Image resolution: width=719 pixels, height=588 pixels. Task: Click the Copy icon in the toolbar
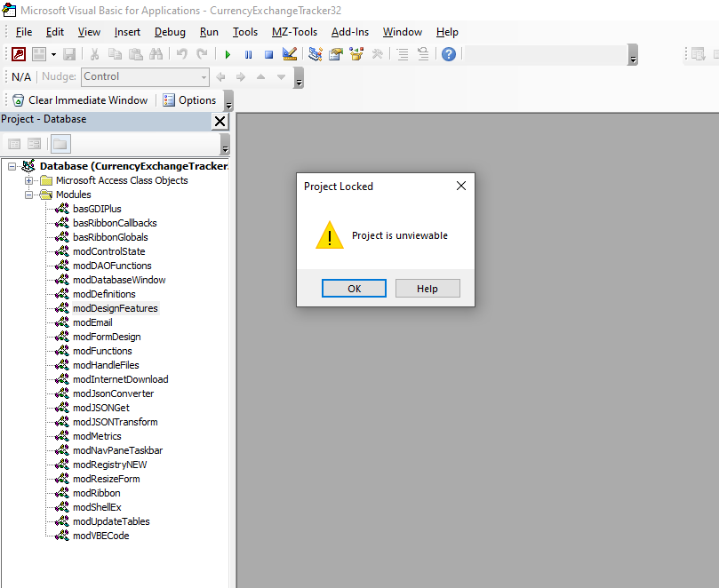point(115,54)
